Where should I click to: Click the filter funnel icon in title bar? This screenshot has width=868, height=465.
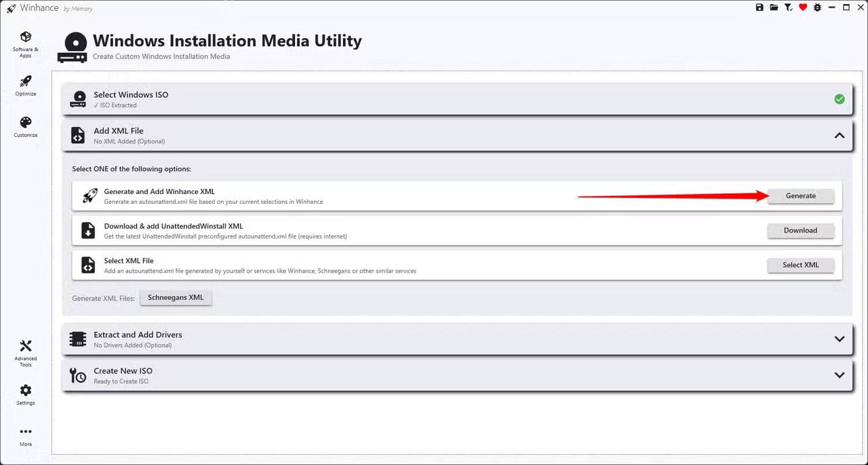788,8
